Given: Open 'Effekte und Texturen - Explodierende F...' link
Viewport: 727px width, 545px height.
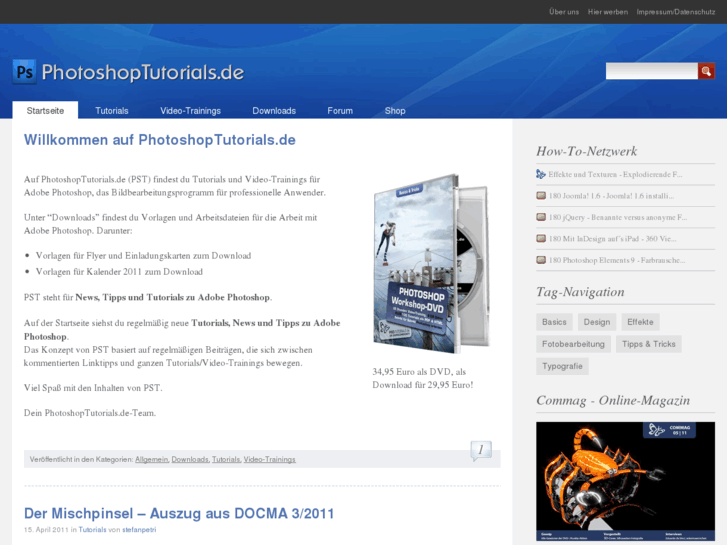Looking at the screenshot, I should click(x=615, y=174).
